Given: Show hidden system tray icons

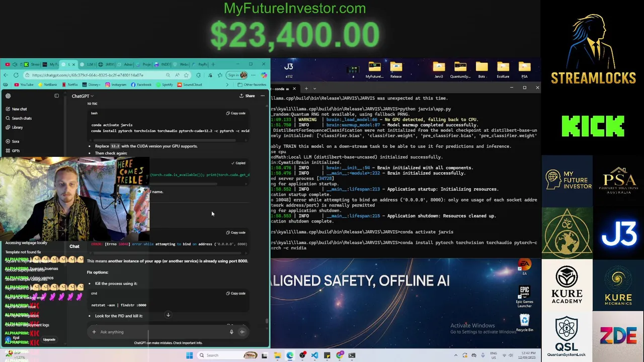Looking at the screenshot, I should [456, 355].
